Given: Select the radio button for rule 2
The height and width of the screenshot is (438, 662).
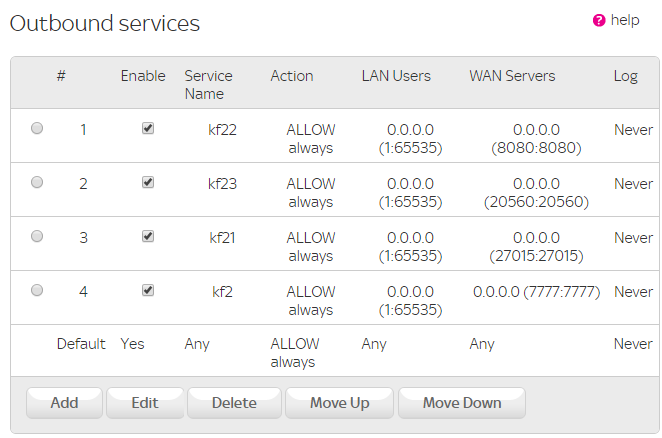Looking at the screenshot, I should pos(37,182).
